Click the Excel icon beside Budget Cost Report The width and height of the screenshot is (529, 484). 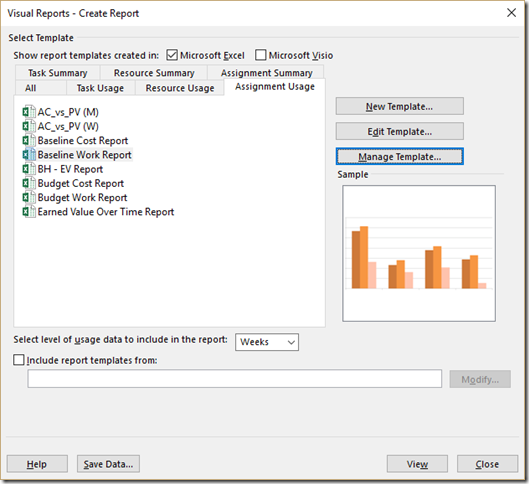[x=29, y=183]
